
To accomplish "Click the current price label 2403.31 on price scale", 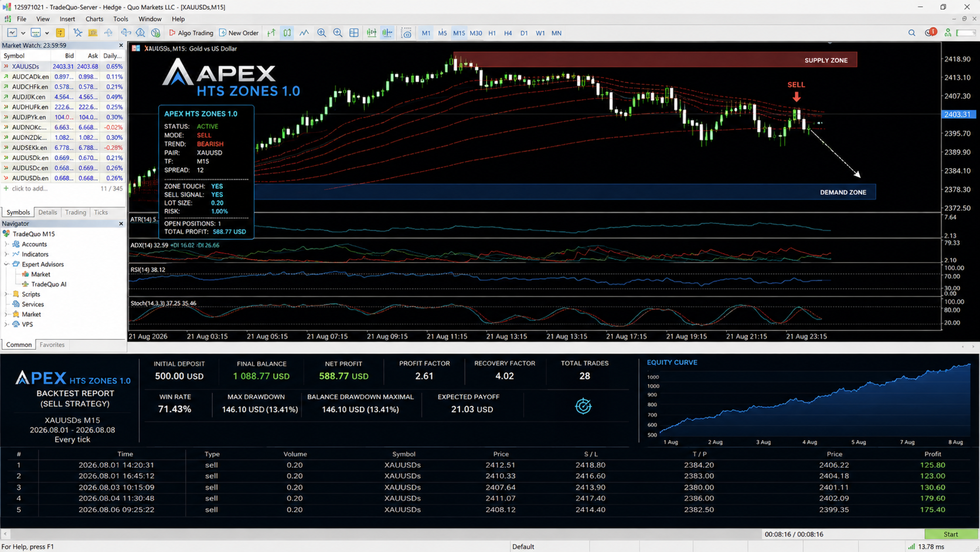I will click(x=958, y=114).
